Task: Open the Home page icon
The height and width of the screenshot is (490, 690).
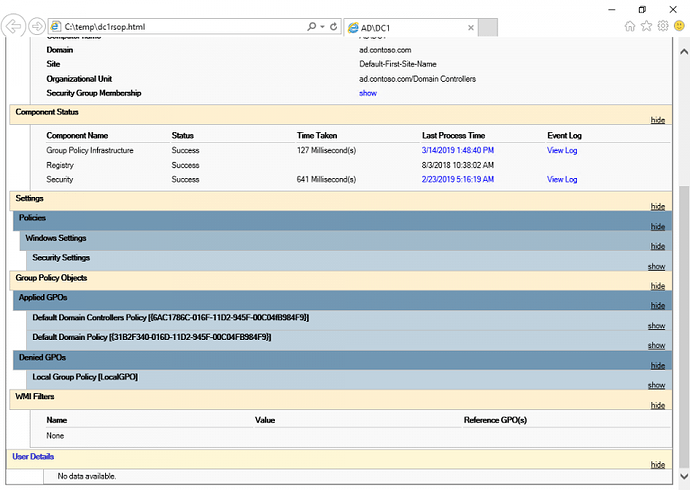Action: coord(629,26)
